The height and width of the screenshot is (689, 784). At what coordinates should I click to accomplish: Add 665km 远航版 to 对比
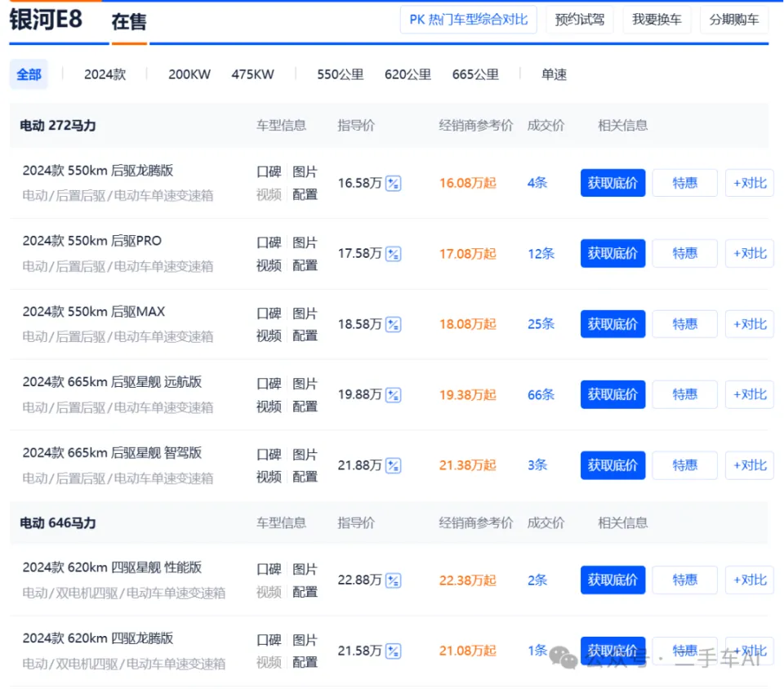click(750, 394)
